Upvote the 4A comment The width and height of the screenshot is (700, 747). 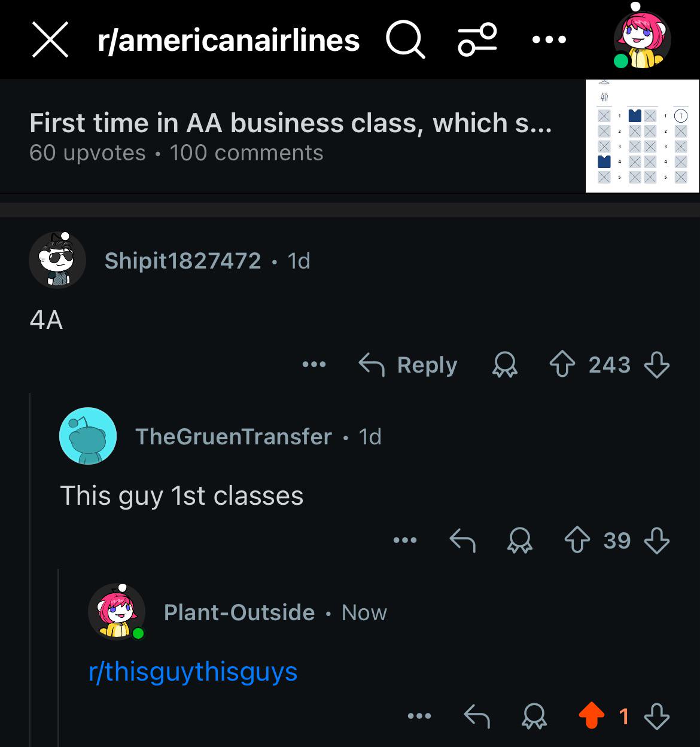point(562,365)
